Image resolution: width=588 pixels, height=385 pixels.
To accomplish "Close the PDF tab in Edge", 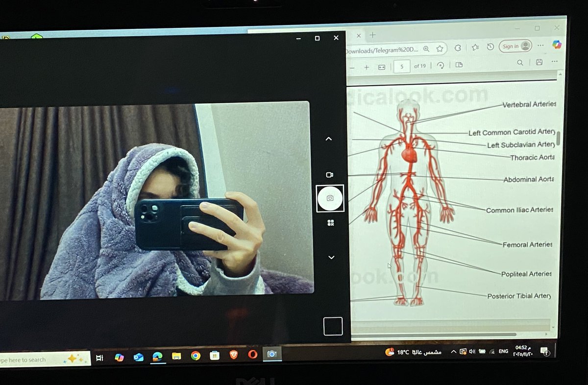I will [359, 35].
